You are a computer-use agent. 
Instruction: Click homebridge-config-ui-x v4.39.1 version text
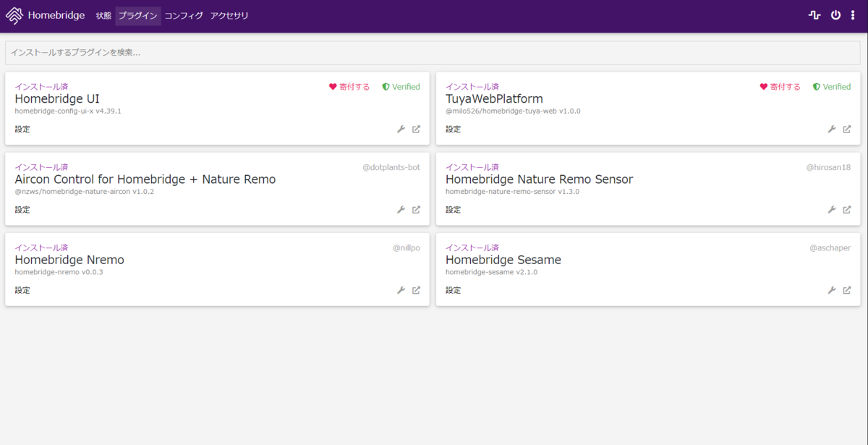(x=68, y=111)
